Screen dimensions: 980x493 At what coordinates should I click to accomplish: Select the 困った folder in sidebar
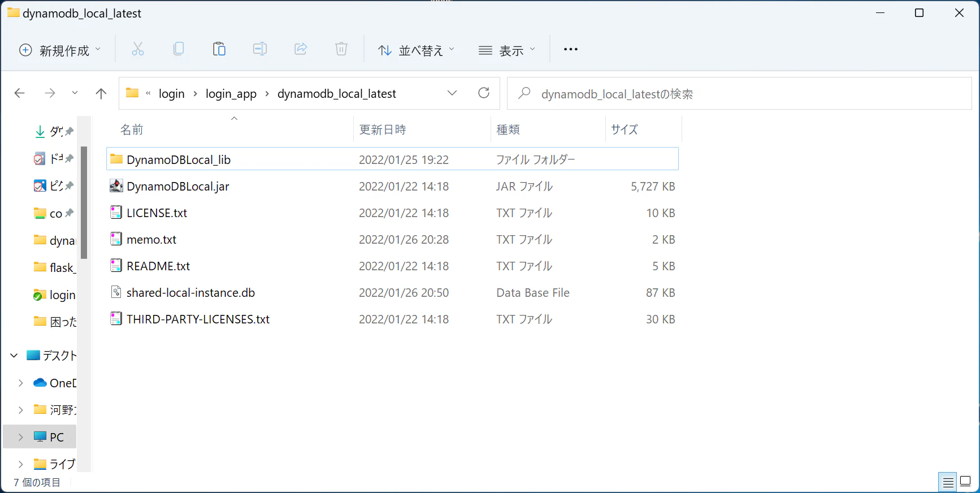(x=54, y=322)
